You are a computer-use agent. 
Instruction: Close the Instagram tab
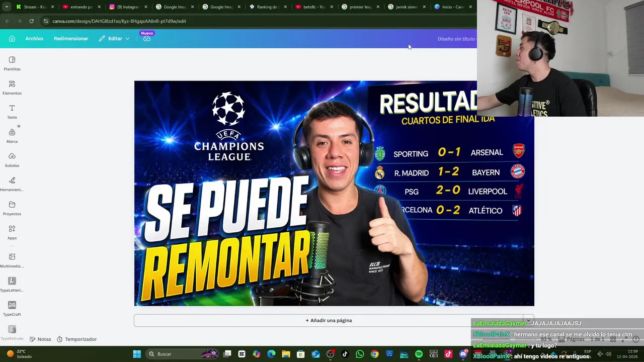[x=145, y=7]
